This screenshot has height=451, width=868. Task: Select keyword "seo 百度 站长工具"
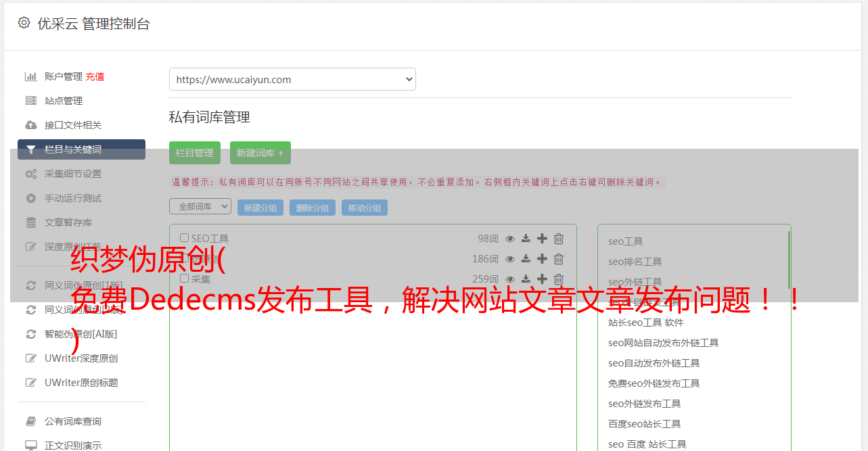tap(647, 444)
